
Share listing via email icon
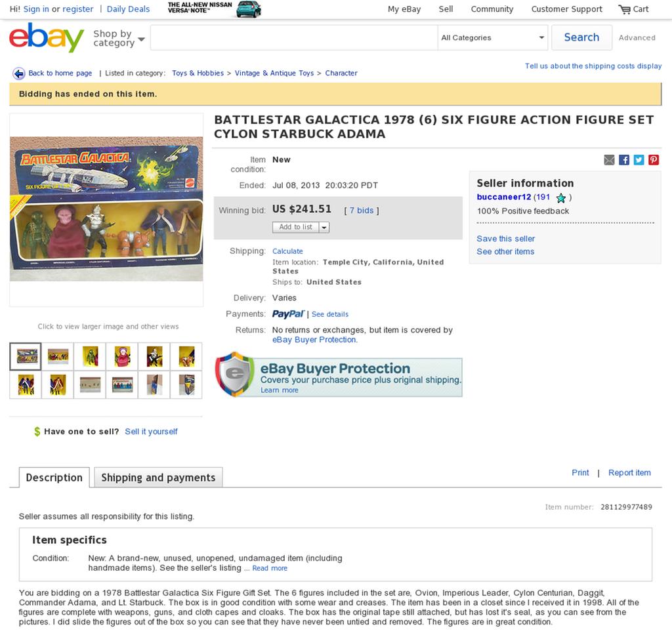(609, 160)
